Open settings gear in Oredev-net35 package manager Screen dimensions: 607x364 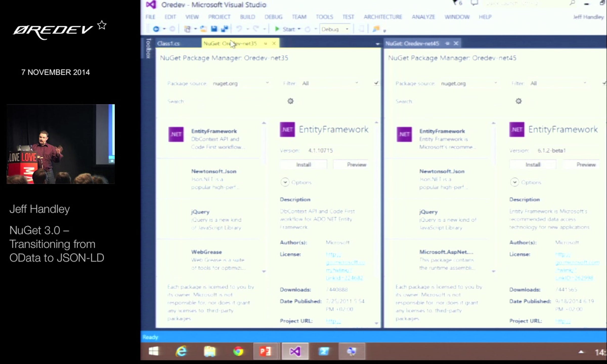[290, 101]
